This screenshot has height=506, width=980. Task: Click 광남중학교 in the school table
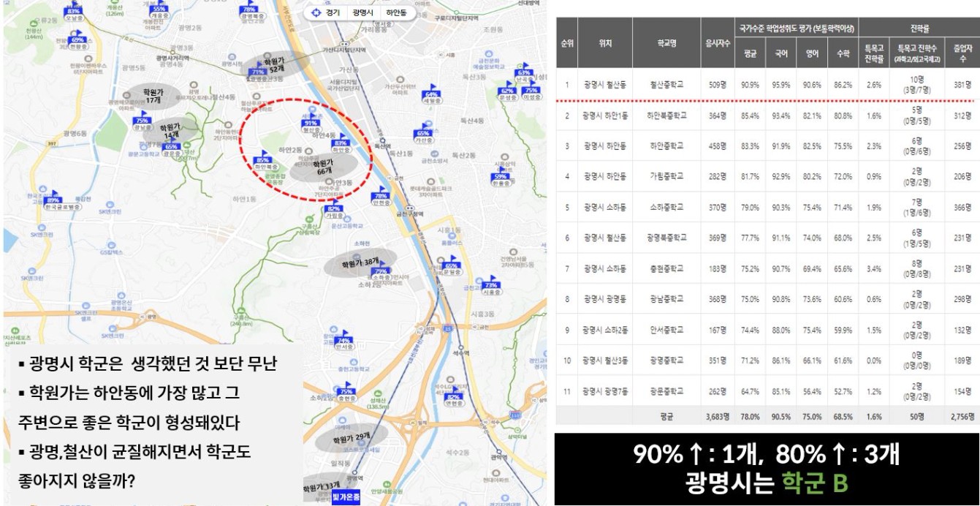666,299
